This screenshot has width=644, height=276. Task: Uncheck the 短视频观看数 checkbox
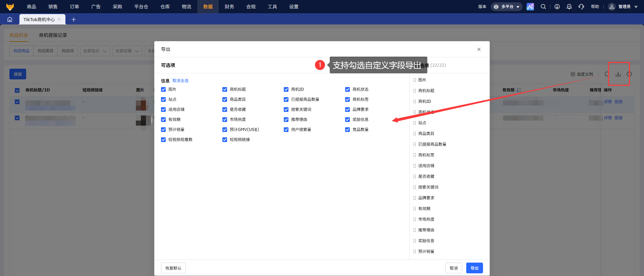click(163, 140)
